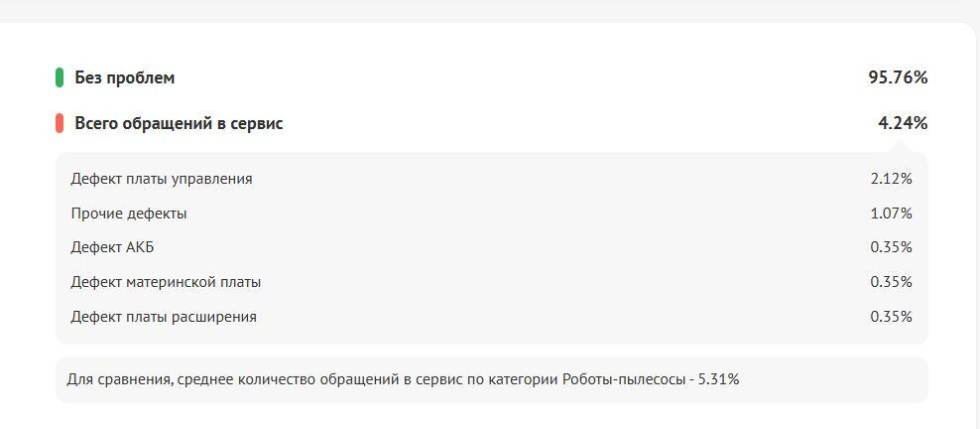Screen dimensions: 980x429
Task: Select Дефект платы управления row
Action: 162,179
